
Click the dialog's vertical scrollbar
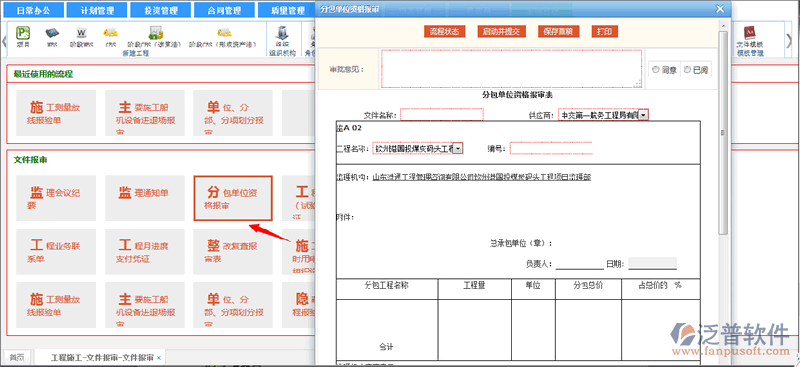(722, 133)
